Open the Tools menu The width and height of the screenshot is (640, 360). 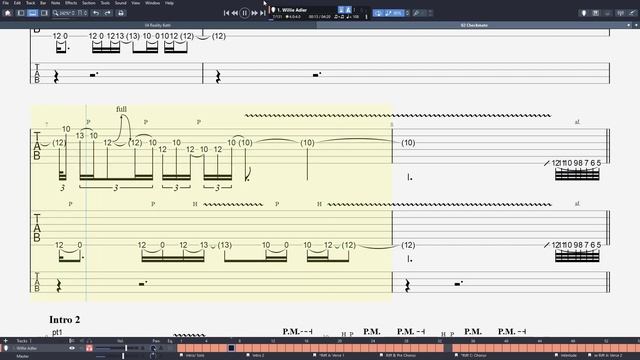[x=105, y=3]
